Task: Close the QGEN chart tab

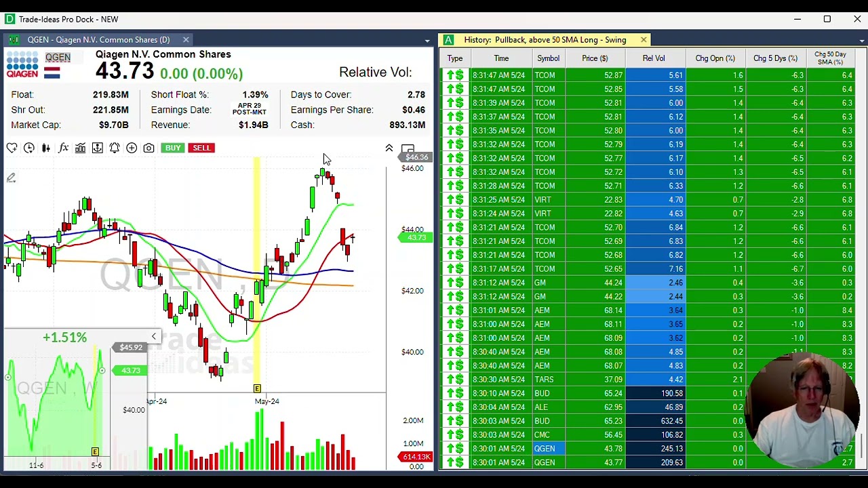Action: coord(186,40)
